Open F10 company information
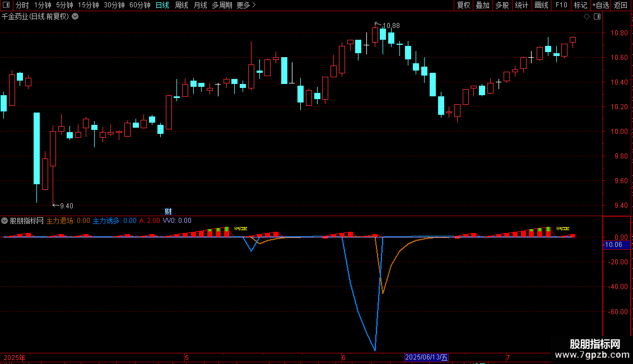This screenshot has height=364, width=633. pyautogui.click(x=561, y=5)
